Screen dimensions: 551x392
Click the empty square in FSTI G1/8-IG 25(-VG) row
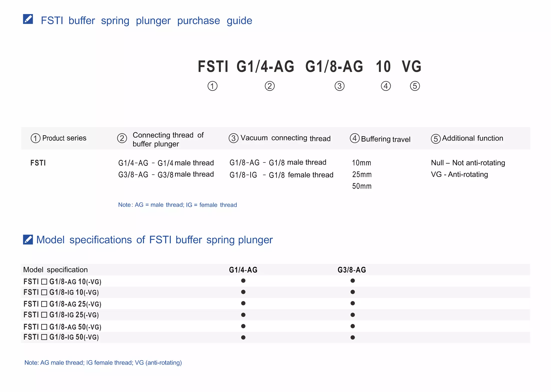click(x=44, y=315)
